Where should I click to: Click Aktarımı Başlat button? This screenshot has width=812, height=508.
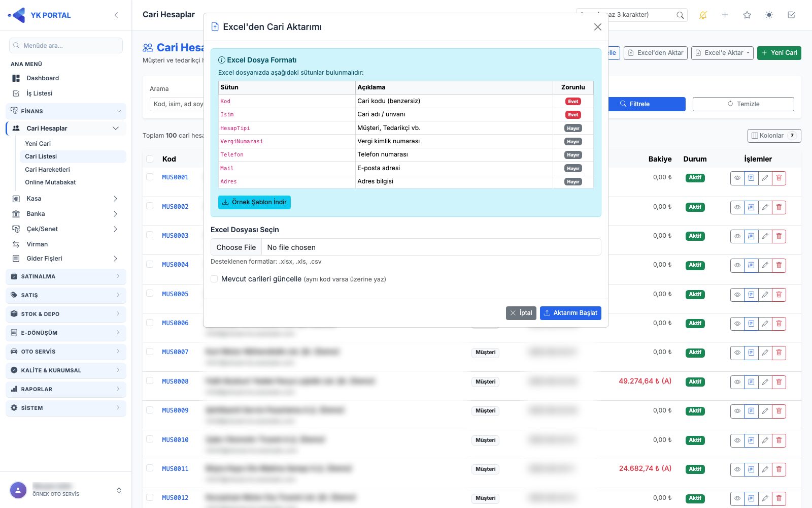pyautogui.click(x=570, y=313)
